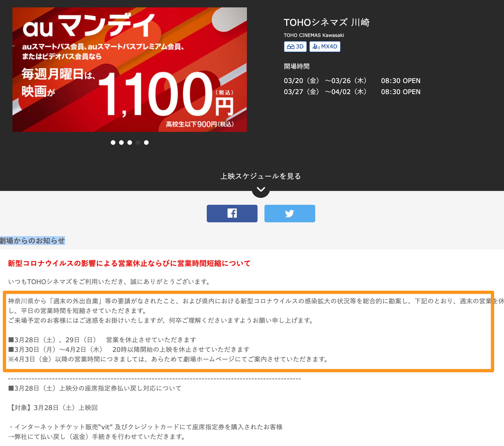The image size is (504, 446).
Task: Click the 03/20 opening time row
Action: [352, 80]
